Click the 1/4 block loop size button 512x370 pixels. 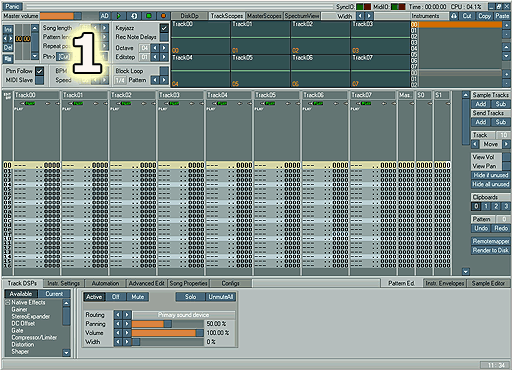point(120,80)
